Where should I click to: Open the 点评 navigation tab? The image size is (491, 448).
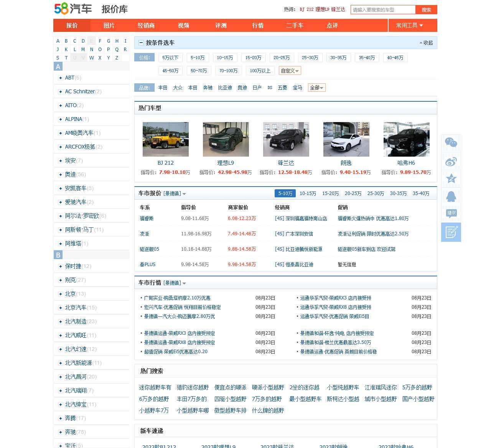coord(332,25)
